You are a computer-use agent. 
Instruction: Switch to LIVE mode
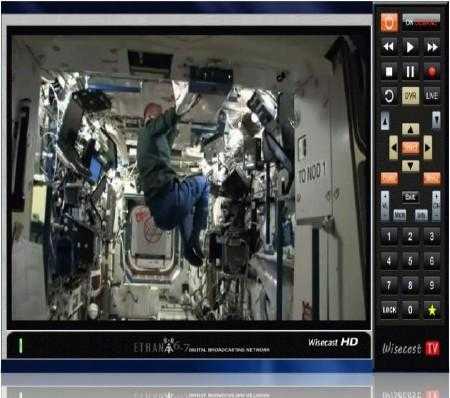(x=432, y=96)
